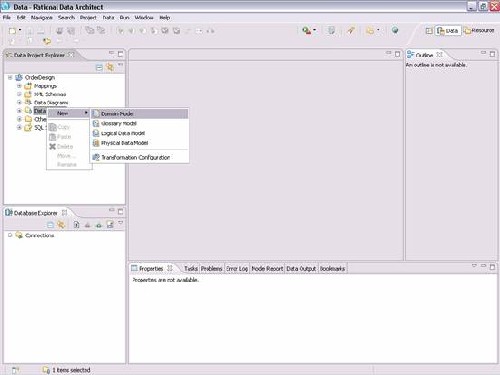This screenshot has height=375, width=500.
Task: Click the green reconnect icon in Database Explorer
Action: pyautogui.click(x=99, y=225)
